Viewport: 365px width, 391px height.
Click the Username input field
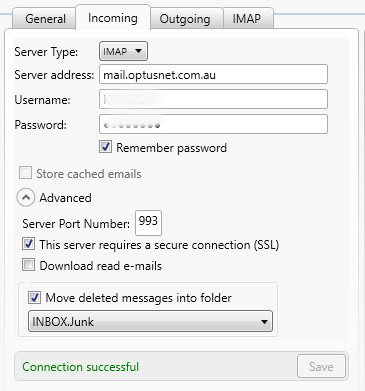(213, 99)
